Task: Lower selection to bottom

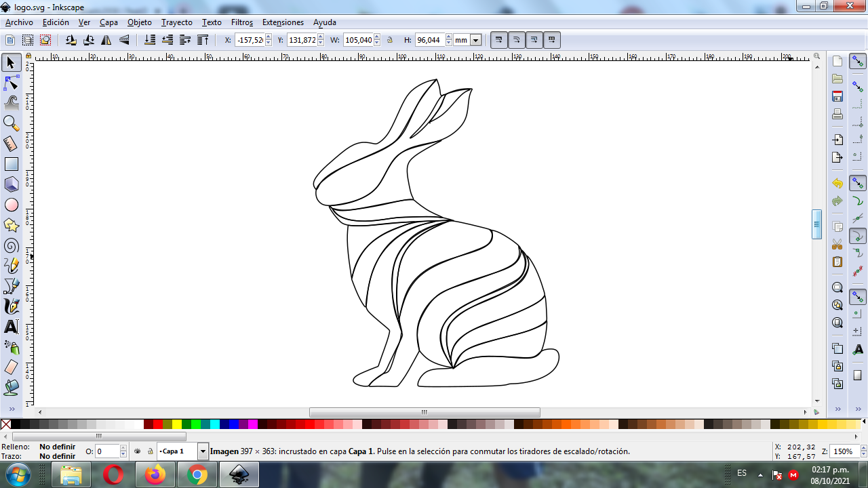Action: [150, 40]
